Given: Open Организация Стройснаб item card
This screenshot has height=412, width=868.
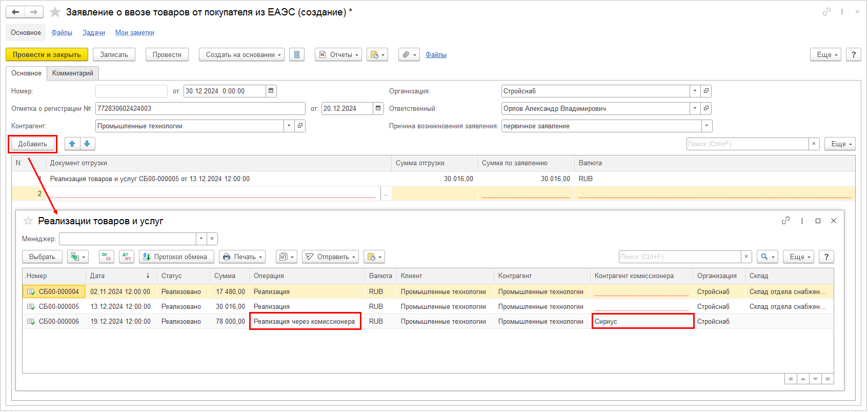Looking at the screenshot, I should pos(706,91).
